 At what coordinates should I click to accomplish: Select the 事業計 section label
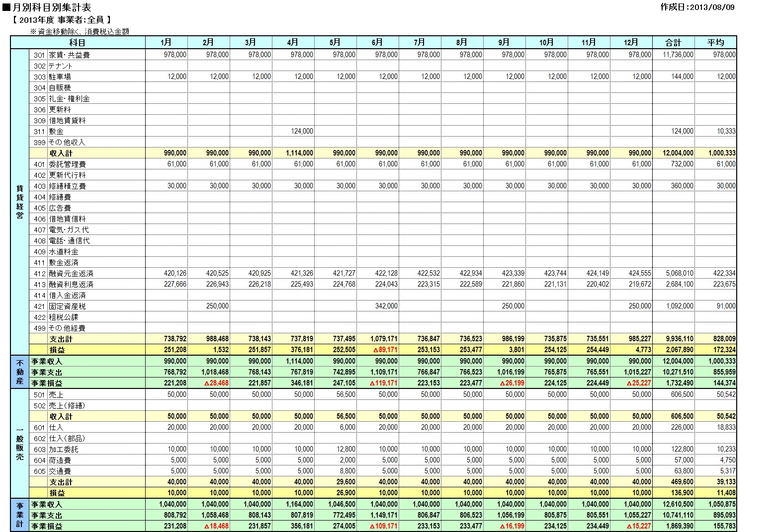tap(20, 515)
